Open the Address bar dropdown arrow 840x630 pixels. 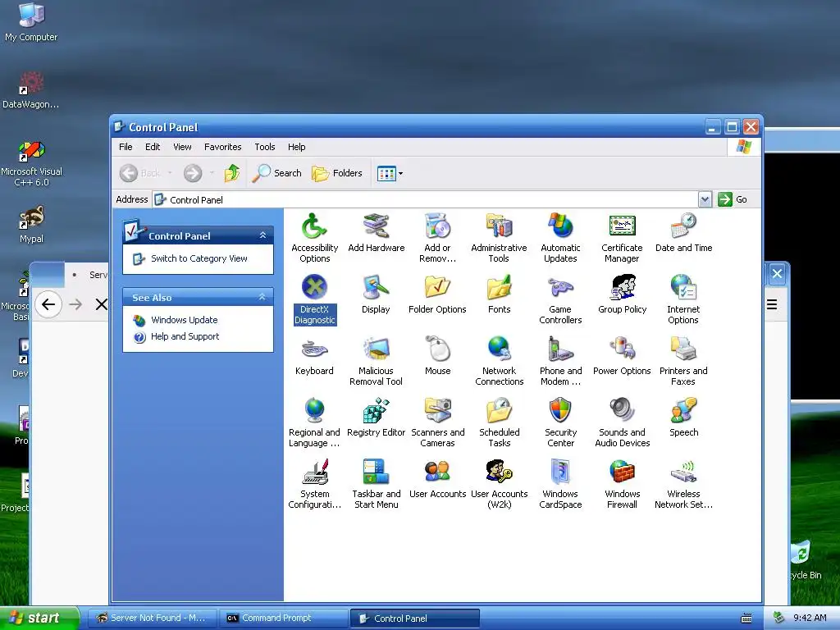coord(705,199)
